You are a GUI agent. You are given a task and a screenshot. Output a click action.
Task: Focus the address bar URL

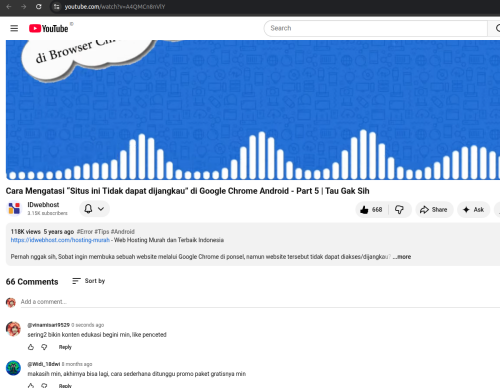(115, 7)
